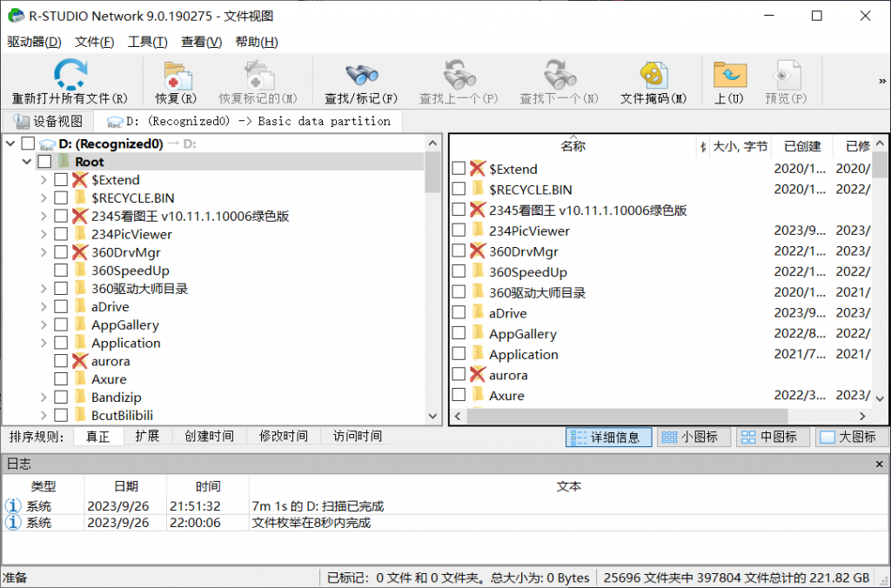
Task: Sort files by 扩展 extension
Action: click(147, 437)
